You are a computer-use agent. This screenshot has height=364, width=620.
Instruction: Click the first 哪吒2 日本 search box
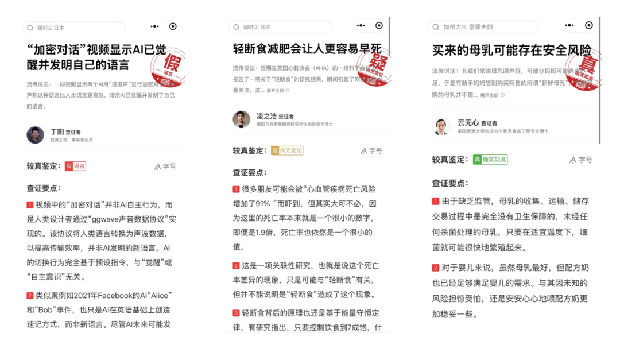pos(74,28)
